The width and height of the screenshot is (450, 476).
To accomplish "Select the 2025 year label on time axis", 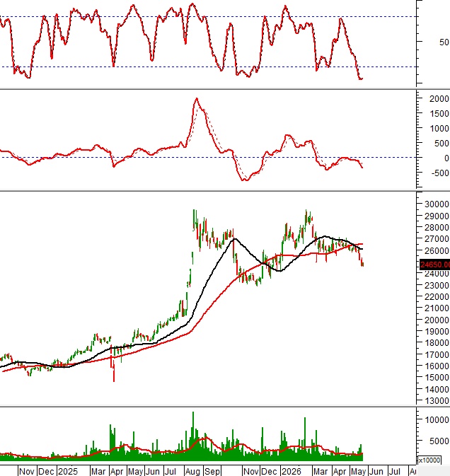I will coord(68,472).
